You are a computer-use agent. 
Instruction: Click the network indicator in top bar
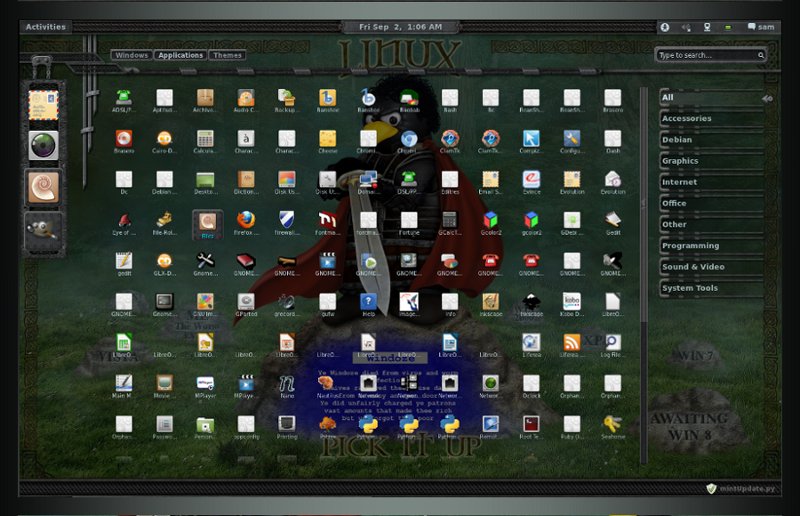tap(707, 27)
